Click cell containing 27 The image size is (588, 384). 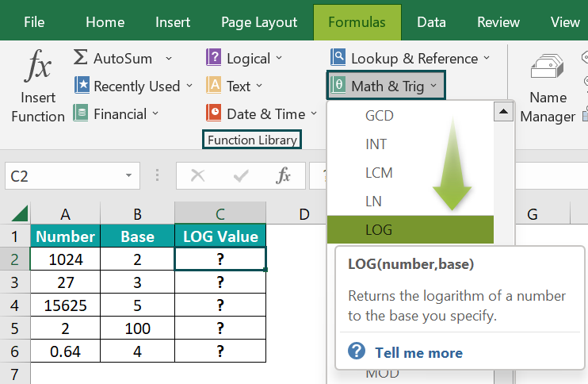tap(65, 282)
